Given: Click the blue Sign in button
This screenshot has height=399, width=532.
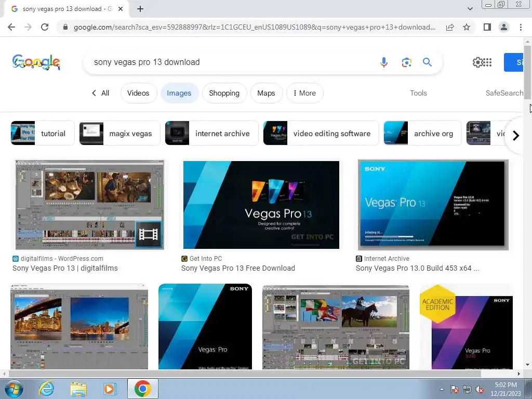Looking at the screenshot, I should tap(514, 62).
